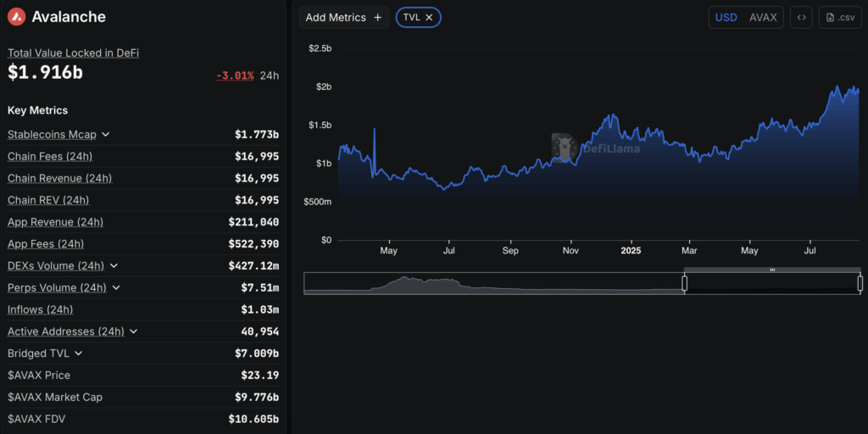Click the Chain Revenue (24h) label
The image size is (868, 434).
(x=60, y=178)
